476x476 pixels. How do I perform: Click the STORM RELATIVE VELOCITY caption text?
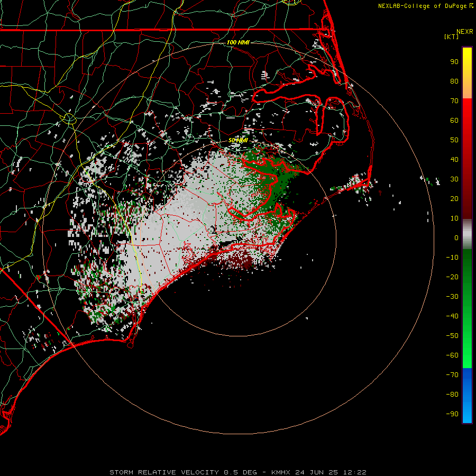point(164,472)
